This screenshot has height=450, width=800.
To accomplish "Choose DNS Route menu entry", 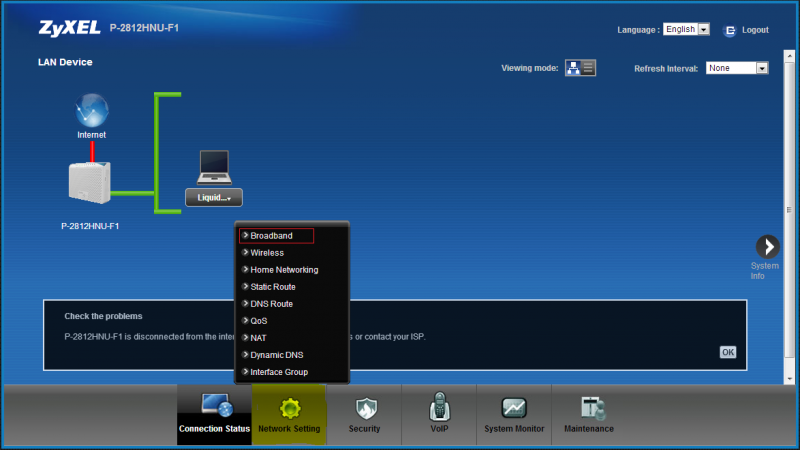I will [271, 304].
